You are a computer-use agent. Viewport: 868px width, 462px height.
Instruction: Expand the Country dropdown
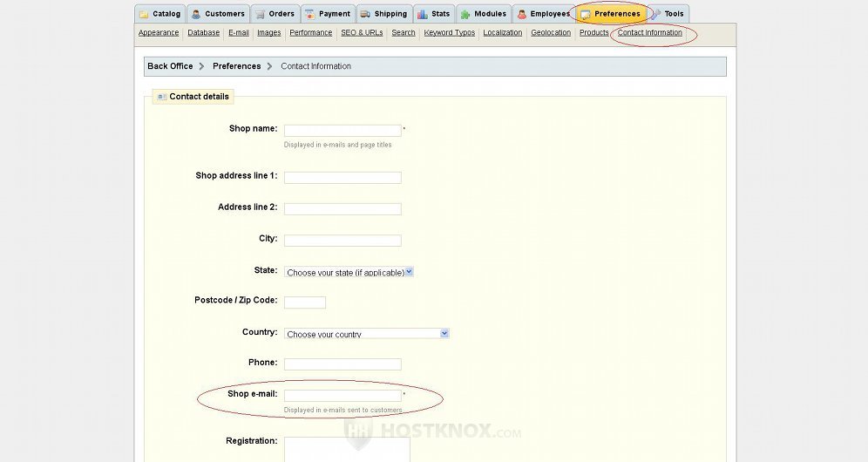(367, 334)
